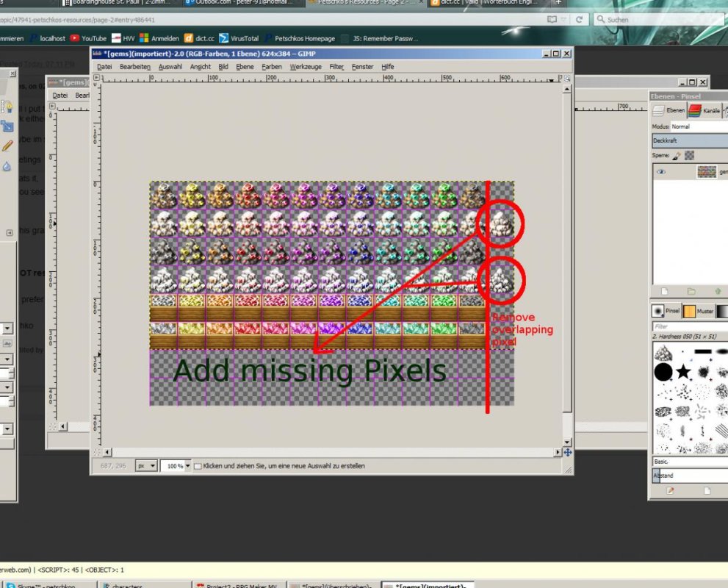Select the pile-of-stones textured brush

(x=663, y=353)
